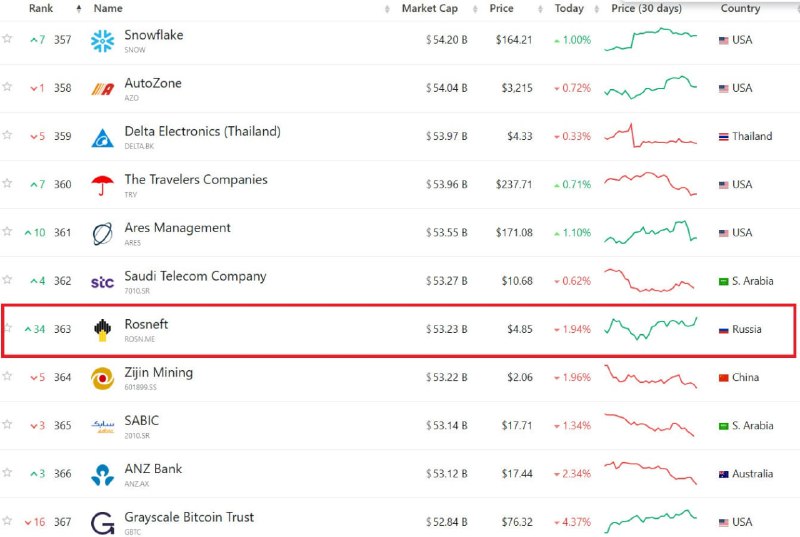Click the Country column header
800x537 pixels.
(740, 8)
